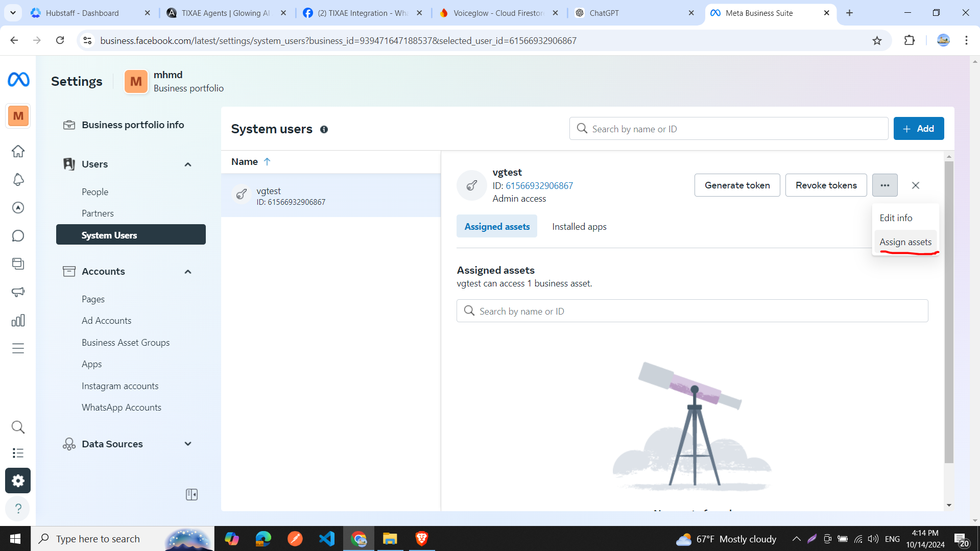Open Windows Start menu
This screenshot has height=551, width=980.
point(15,539)
